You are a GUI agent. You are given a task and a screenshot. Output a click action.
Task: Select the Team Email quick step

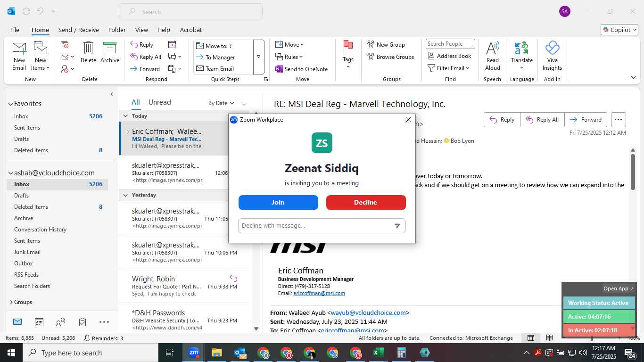tap(223, 68)
